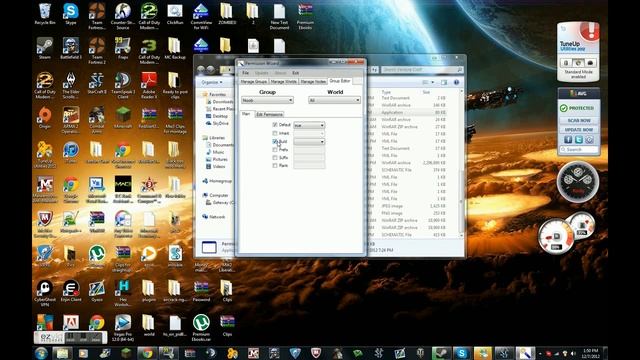Click the Prefix text field
Screen dimensions: 640x360
pos(309,150)
